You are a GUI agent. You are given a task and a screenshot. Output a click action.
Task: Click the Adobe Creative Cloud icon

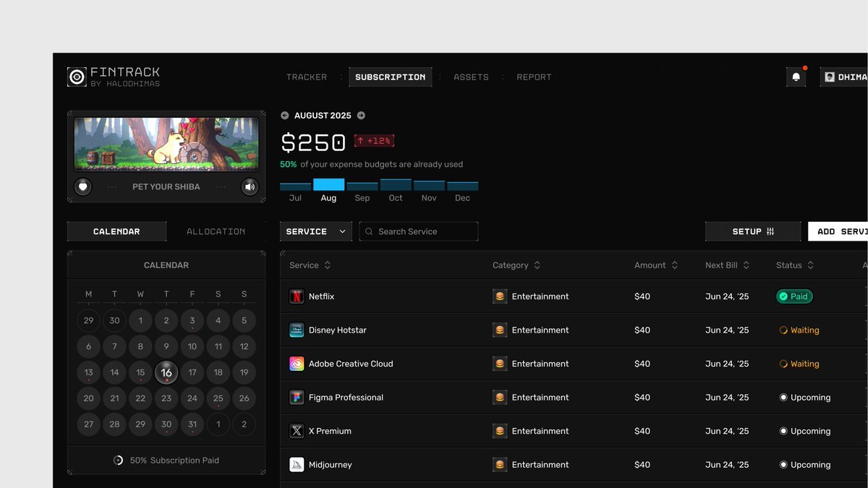[x=297, y=364]
